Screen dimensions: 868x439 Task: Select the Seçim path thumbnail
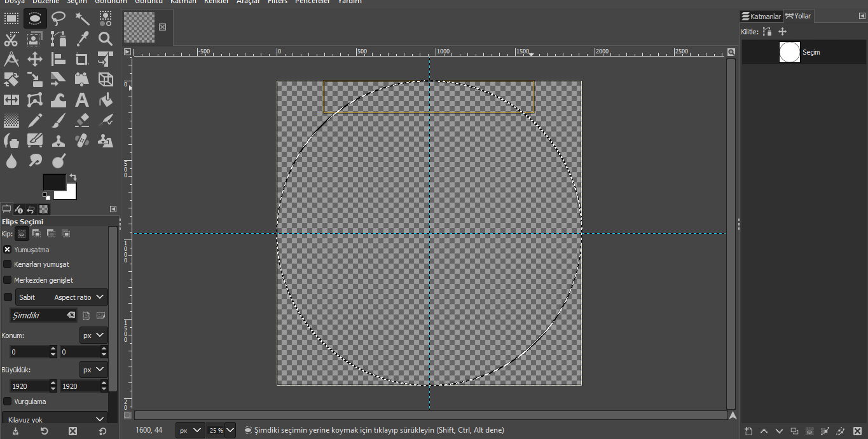(x=790, y=52)
